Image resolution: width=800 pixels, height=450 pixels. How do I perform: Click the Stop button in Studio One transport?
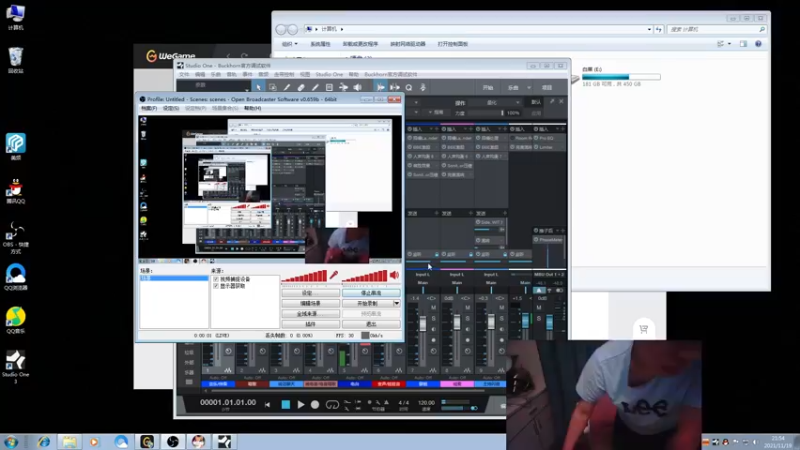[x=286, y=404]
